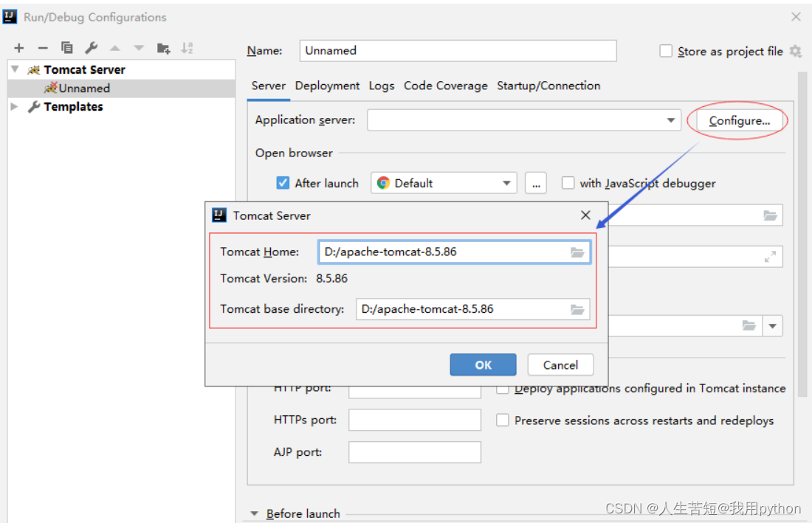Click the IntelliJ icon in the Run/Debug Configurations title
Screen dimensions: 812x523
click(10, 17)
